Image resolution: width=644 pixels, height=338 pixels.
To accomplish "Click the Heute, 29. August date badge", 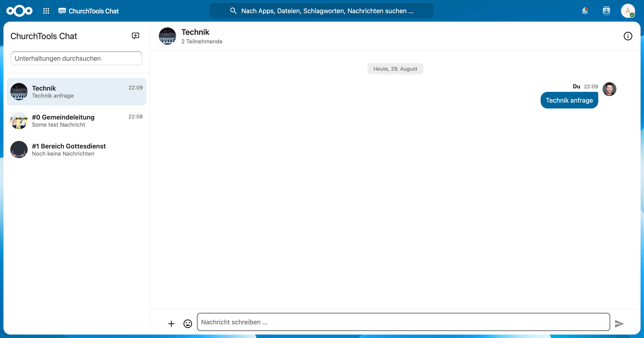I will [395, 69].
